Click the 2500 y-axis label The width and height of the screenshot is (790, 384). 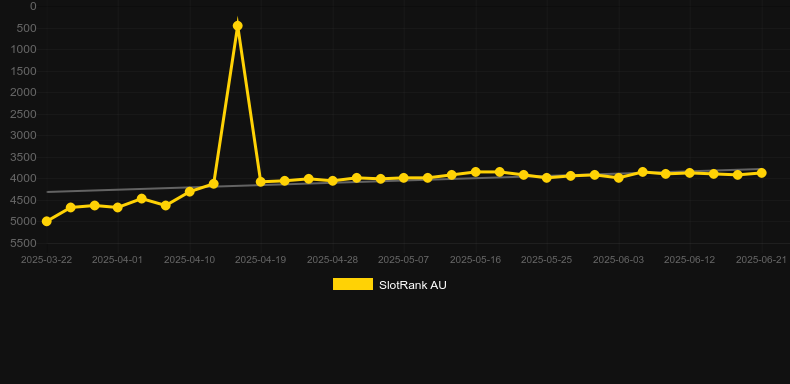click(24, 114)
